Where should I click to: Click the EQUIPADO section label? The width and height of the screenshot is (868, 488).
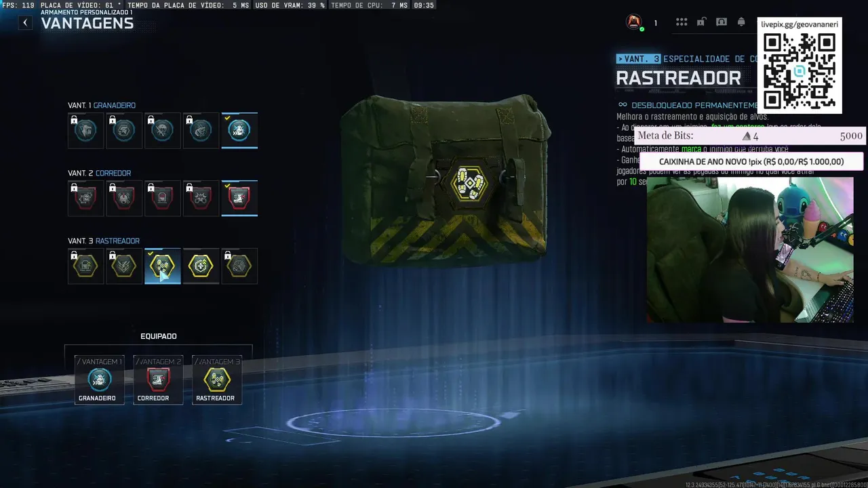159,336
